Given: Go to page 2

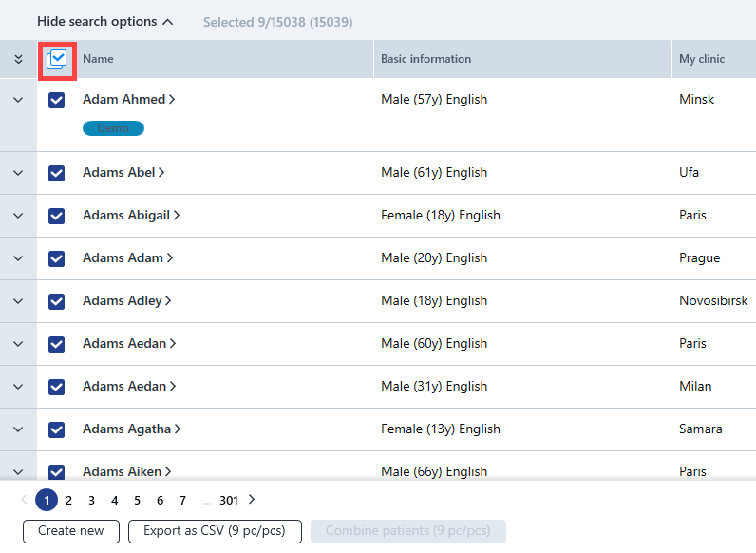Looking at the screenshot, I should (x=68, y=501).
